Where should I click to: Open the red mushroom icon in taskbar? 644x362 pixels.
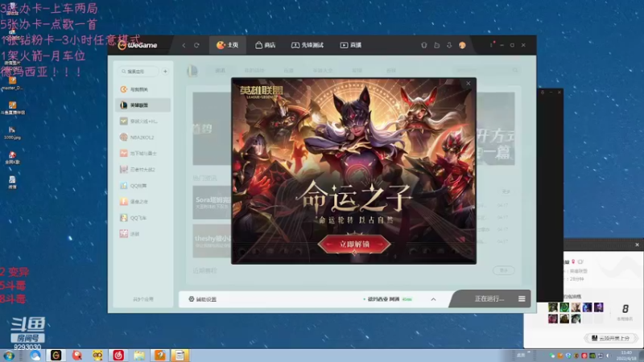click(76, 356)
